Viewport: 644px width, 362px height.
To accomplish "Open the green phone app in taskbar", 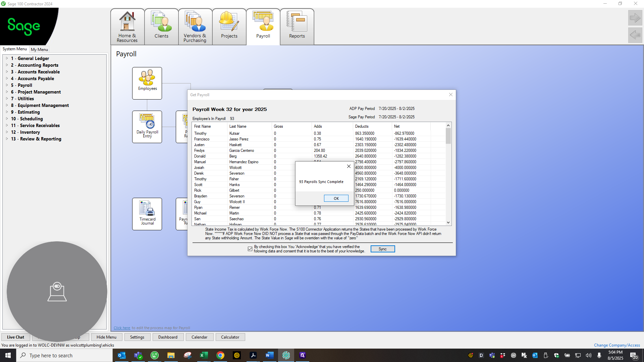I will [x=155, y=355].
